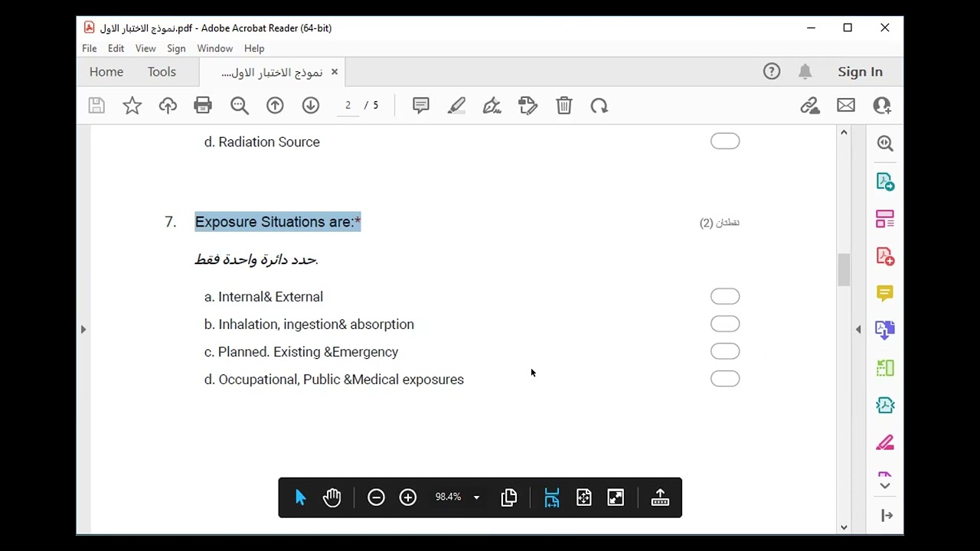Viewport: 980px width, 551px height.
Task: Click the share with others person icon
Action: tap(882, 106)
